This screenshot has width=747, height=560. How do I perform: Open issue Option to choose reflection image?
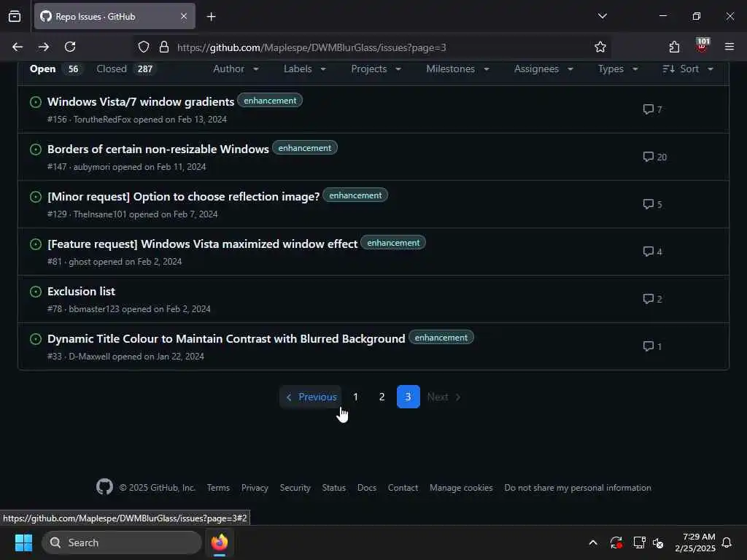coord(183,197)
